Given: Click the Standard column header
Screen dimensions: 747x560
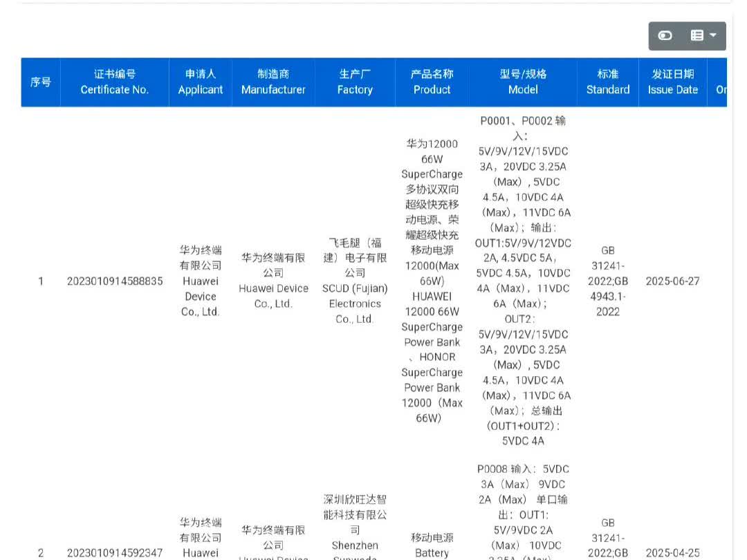Looking at the screenshot, I should click(x=607, y=82).
